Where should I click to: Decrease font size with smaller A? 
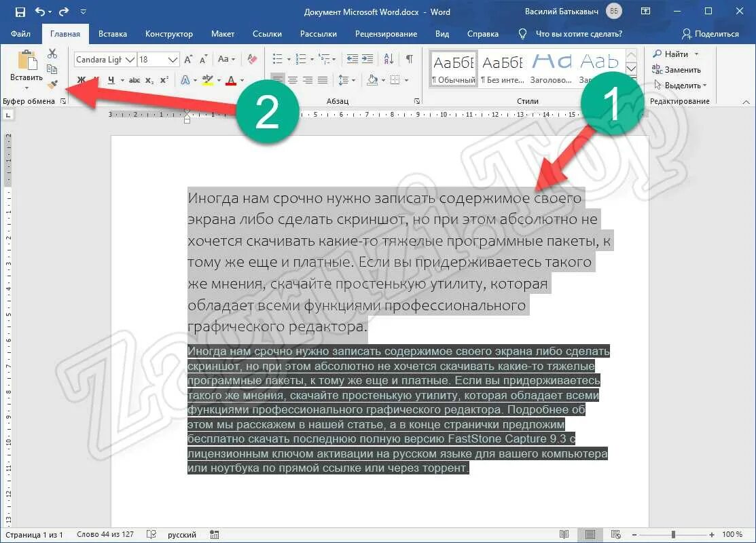204,59
